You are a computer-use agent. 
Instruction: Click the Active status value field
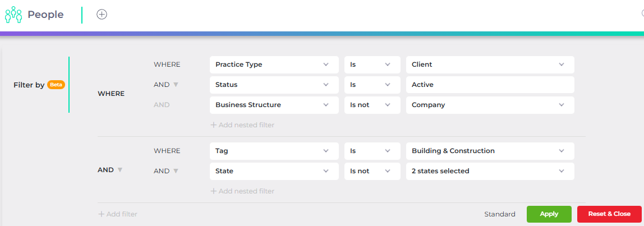coord(490,85)
